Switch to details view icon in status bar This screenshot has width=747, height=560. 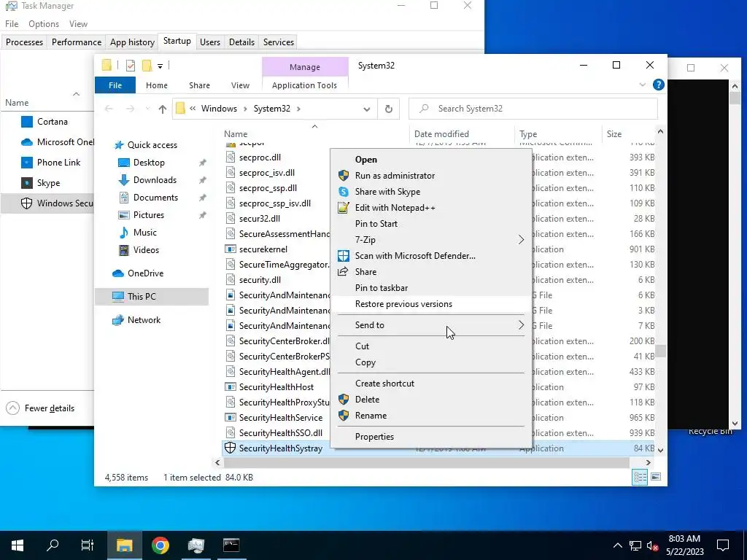(640, 477)
